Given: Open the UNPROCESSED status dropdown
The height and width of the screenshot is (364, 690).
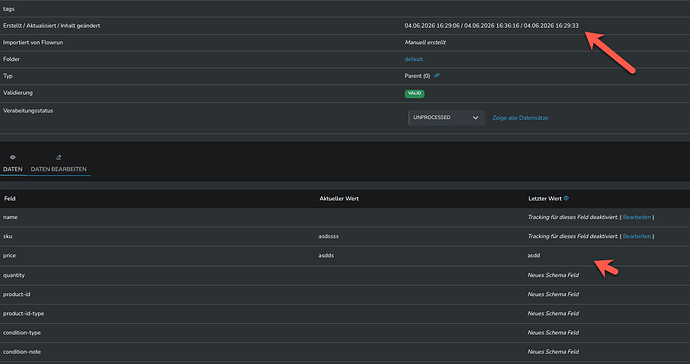Looking at the screenshot, I should click(x=446, y=118).
